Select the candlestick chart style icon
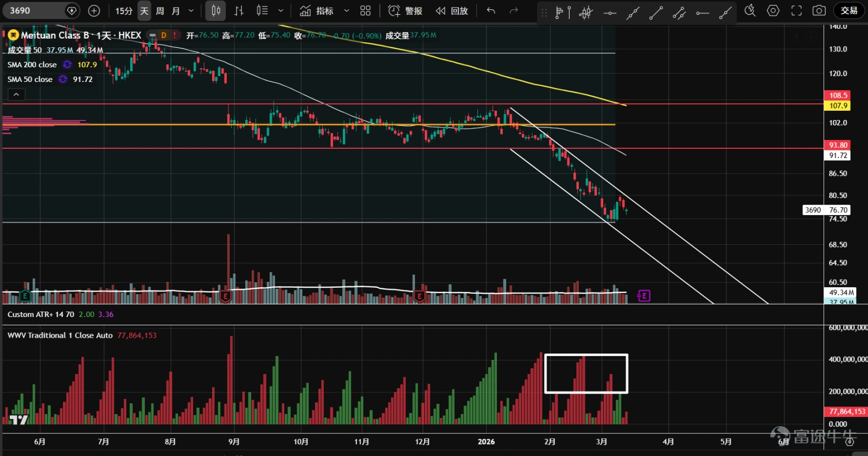This screenshot has width=868, height=456. click(x=216, y=10)
